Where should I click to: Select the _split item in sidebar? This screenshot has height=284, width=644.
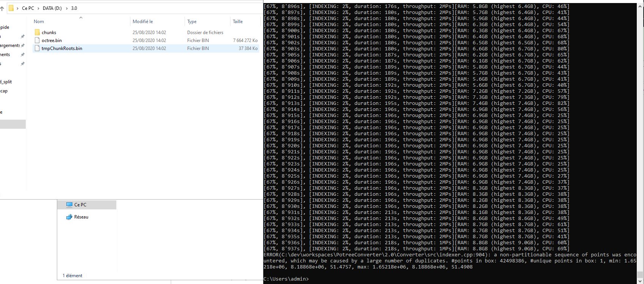(x=6, y=82)
